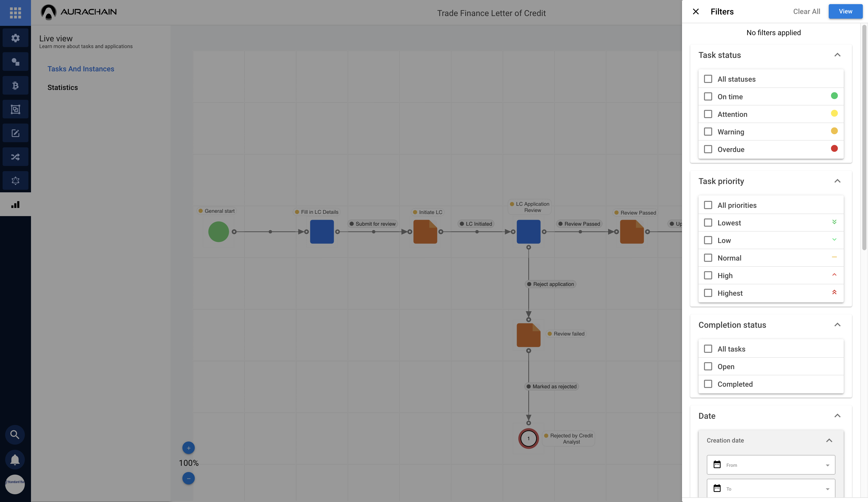Tick the Completed tasks checkbox
The image size is (868, 502).
tap(708, 384)
